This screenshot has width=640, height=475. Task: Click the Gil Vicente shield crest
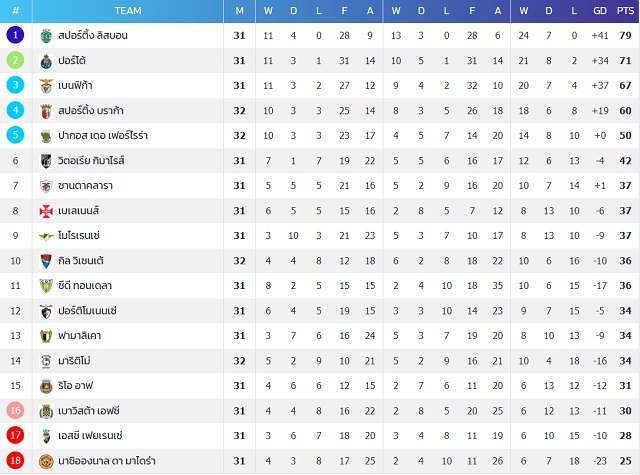pyautogui.click(x=46, y=261)
